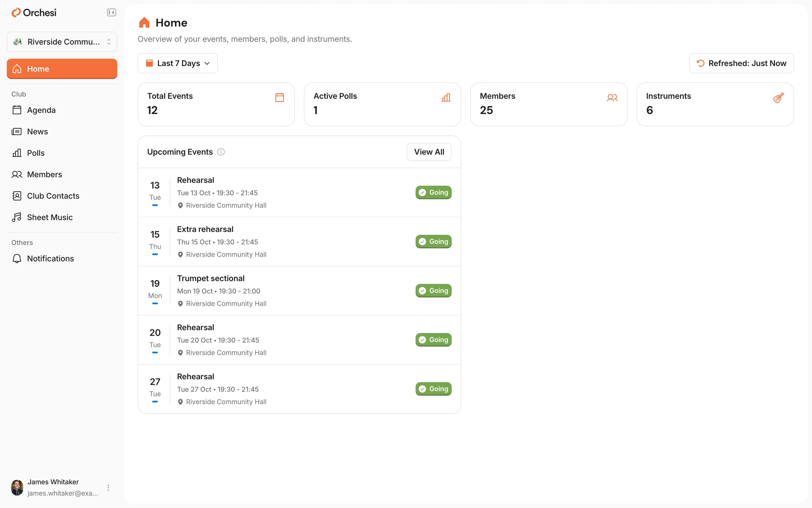
Task: Open Sheet Music in the sidebar
Action: click(62, 217)
